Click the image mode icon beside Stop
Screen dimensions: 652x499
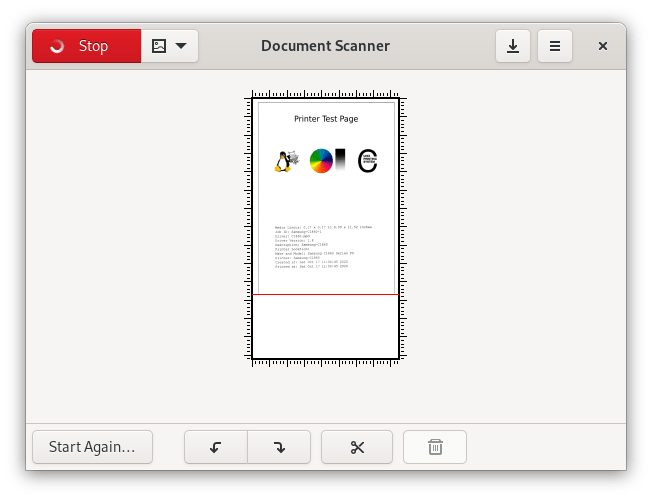click(x=158, y=46)
